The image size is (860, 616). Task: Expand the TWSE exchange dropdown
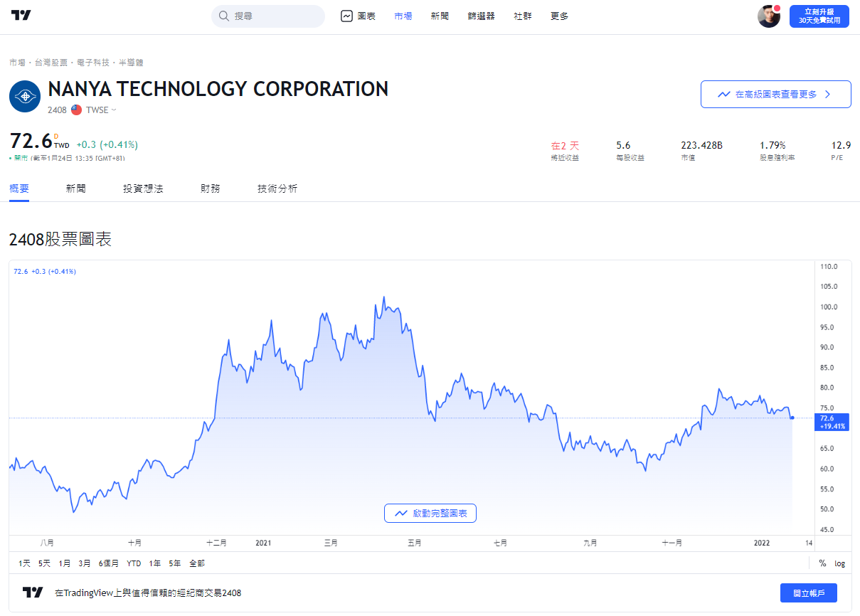click(x=101, y=110)
